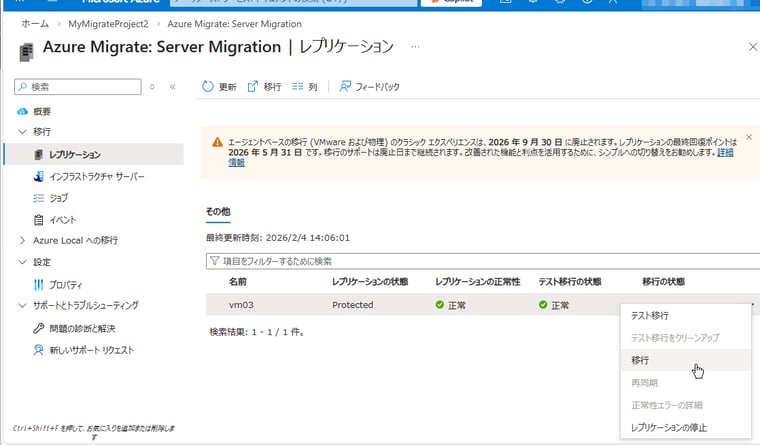Sort by テスト移行の状態 column header
Screen dimensions: 760x445
click(x=570, y=282)
